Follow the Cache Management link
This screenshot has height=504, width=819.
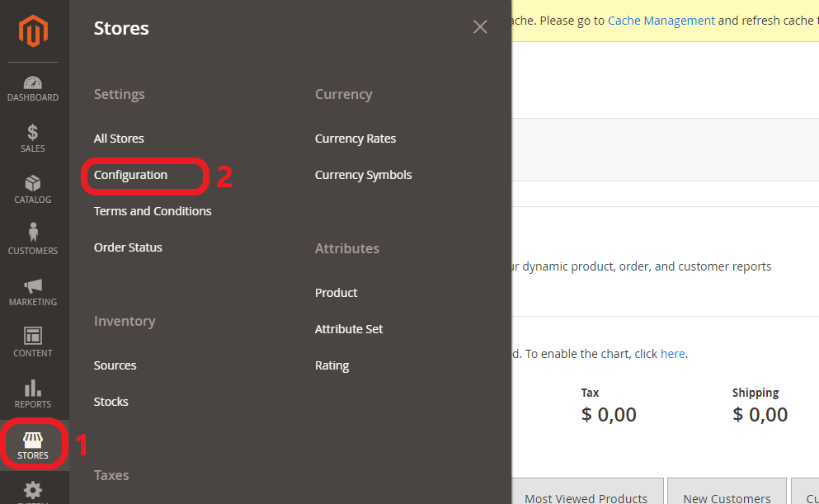coord(661,20)
